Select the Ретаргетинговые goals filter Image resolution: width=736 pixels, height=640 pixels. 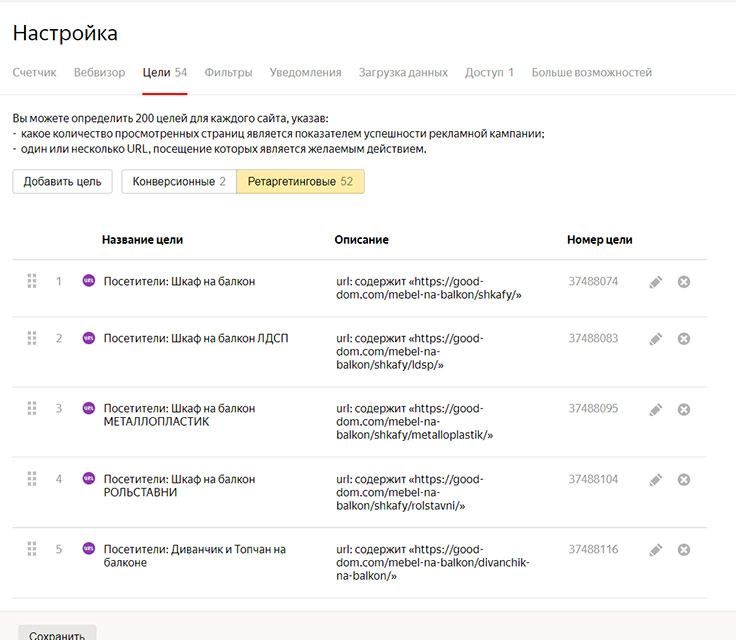tap(300, 182)
